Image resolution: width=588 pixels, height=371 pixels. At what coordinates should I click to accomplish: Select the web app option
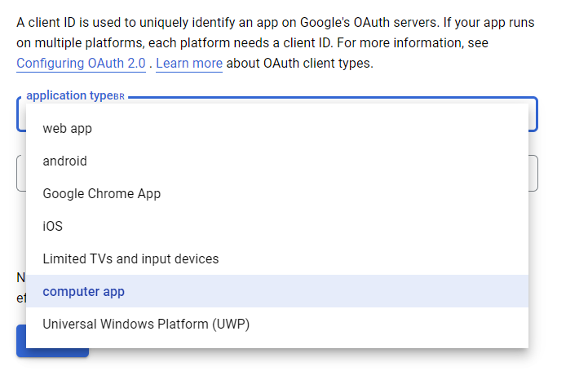point(277,128)
